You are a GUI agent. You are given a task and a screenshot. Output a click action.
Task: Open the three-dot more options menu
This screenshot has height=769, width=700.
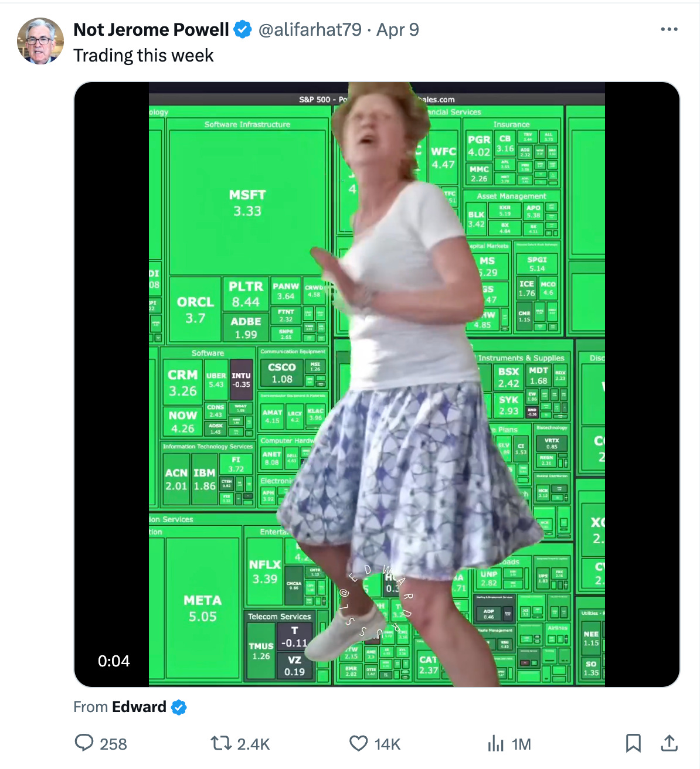click(669, 29)
